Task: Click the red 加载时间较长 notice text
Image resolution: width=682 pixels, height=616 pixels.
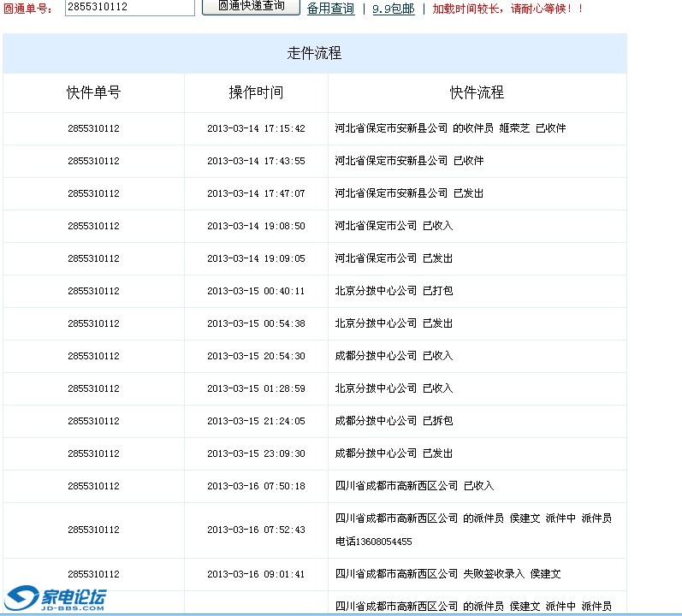Action: 507,9
